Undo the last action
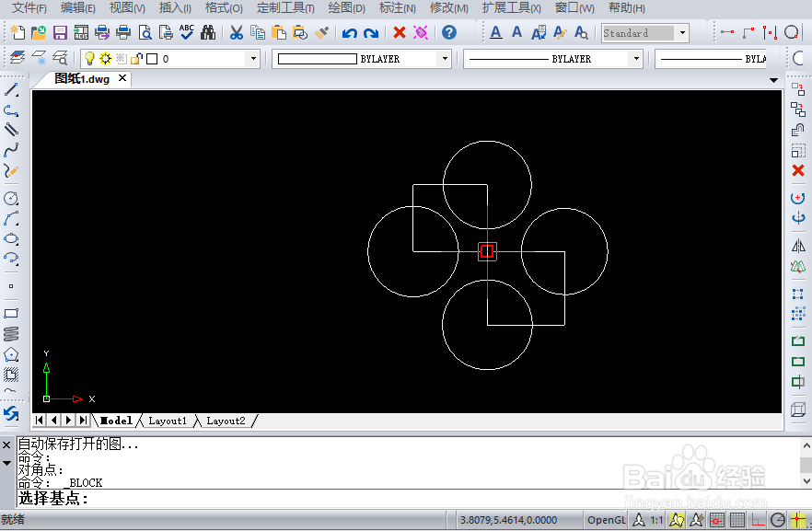This screenshot has width=812, height=531. click(350, 33)
